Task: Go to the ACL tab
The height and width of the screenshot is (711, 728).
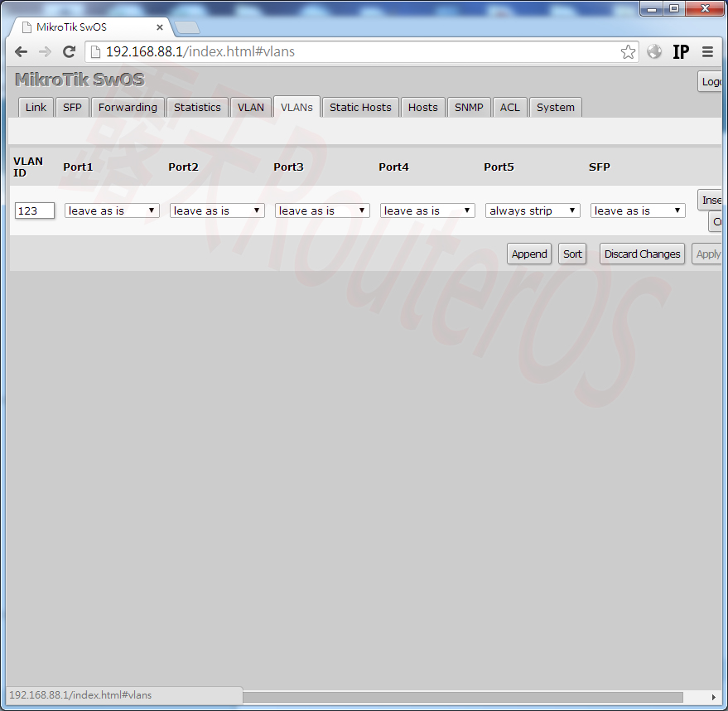Action: [510, 107]
